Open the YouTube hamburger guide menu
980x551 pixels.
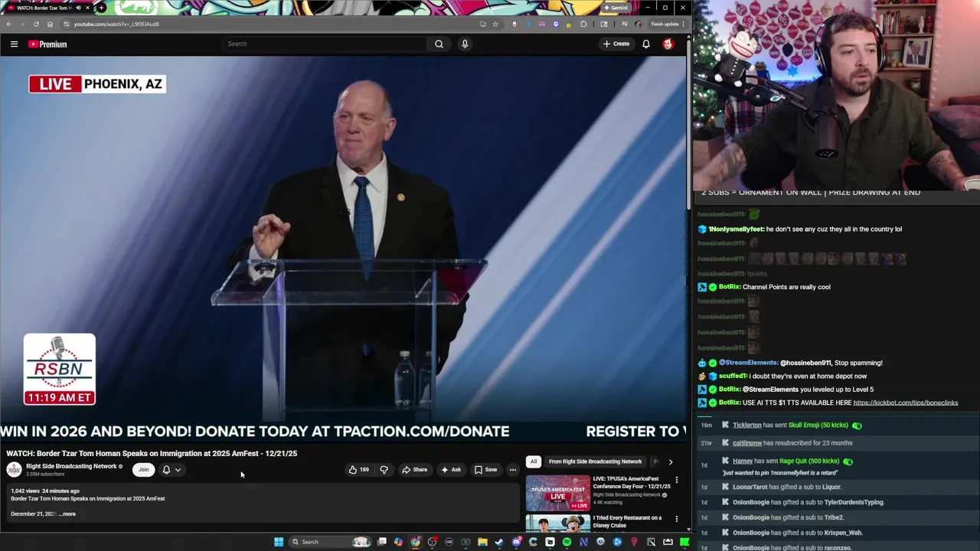pyautogui.click(x=14, y=44)
